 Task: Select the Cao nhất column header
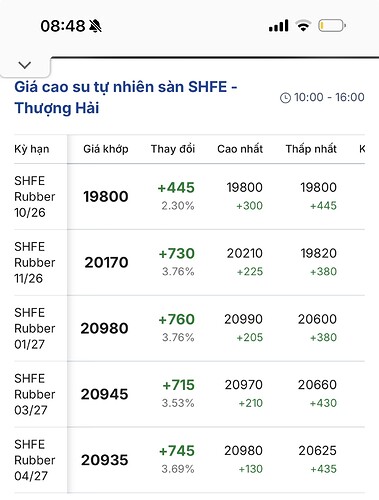(x=240, y=149)
